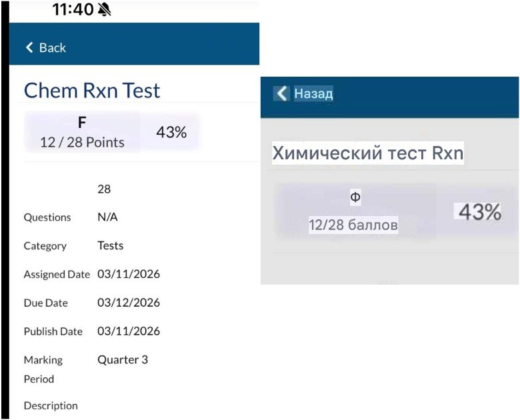Tap the left-pointing Back chevron icon
Viewport: 520px width, 420px height.
pyautogui.click(x=29, y=47)
